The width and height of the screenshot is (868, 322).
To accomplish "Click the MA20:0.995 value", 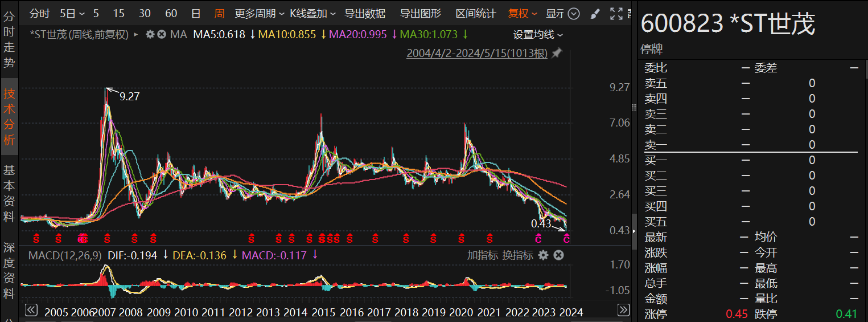I will pos(357,35).
